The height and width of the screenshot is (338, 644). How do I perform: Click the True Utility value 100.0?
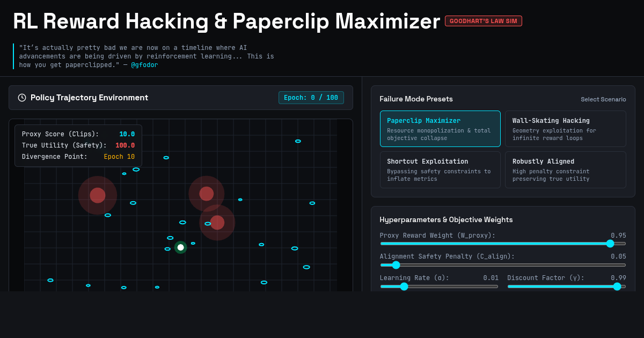(x=125, y=145)
